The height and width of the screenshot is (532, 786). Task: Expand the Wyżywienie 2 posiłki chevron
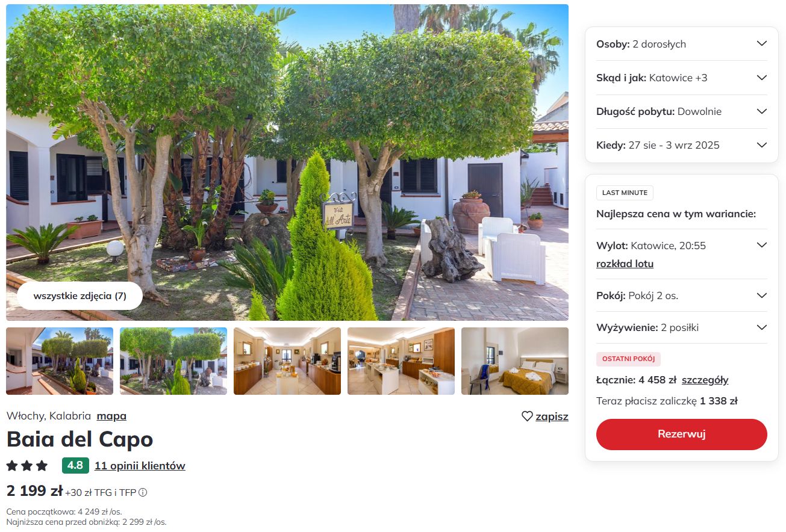click(762, 327)
